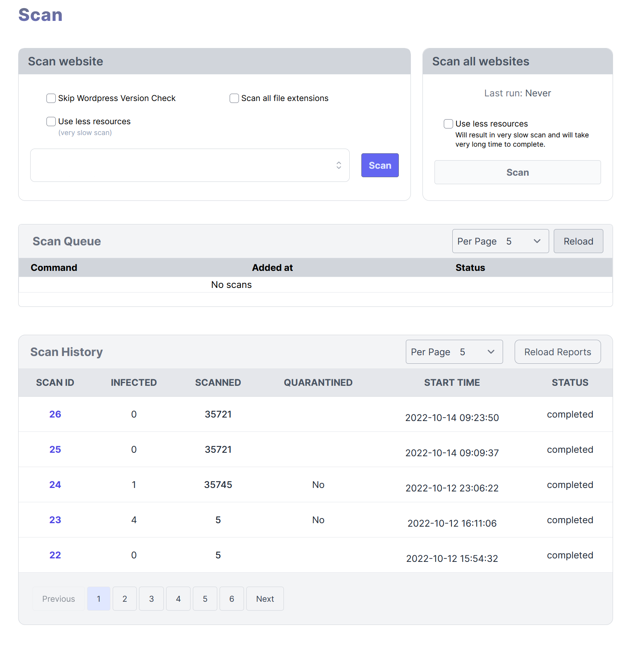Open scan ID 26 report
Image resolution: width=644 pixels, height=647 pixels.
(55, 414)
